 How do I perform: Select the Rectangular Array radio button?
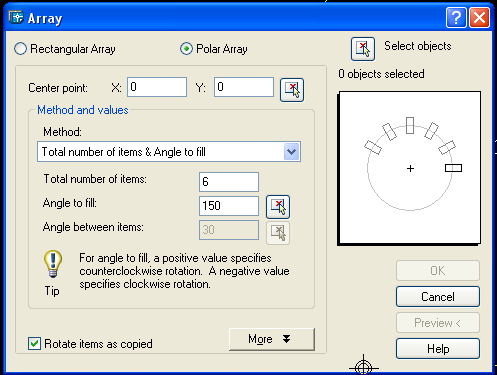[x=20, y=49]
